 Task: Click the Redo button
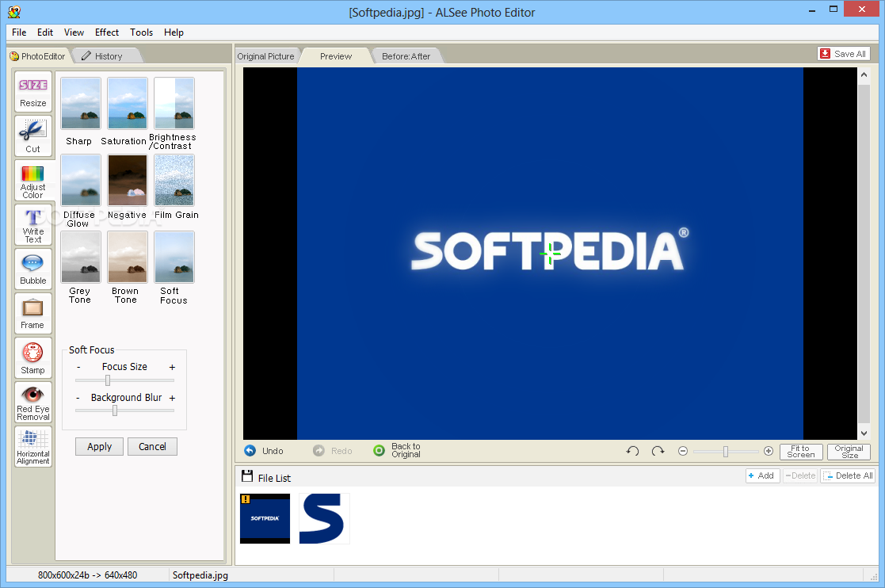tap(333, 451)
